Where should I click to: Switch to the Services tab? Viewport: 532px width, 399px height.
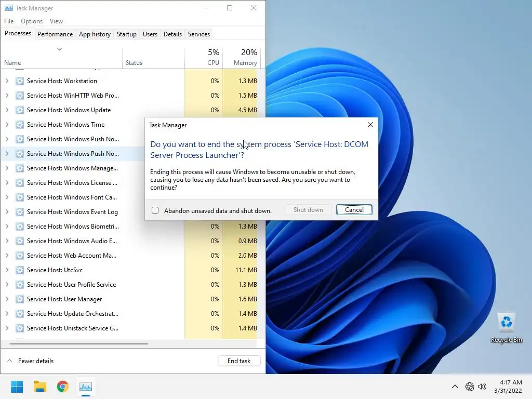click(199, 34)
